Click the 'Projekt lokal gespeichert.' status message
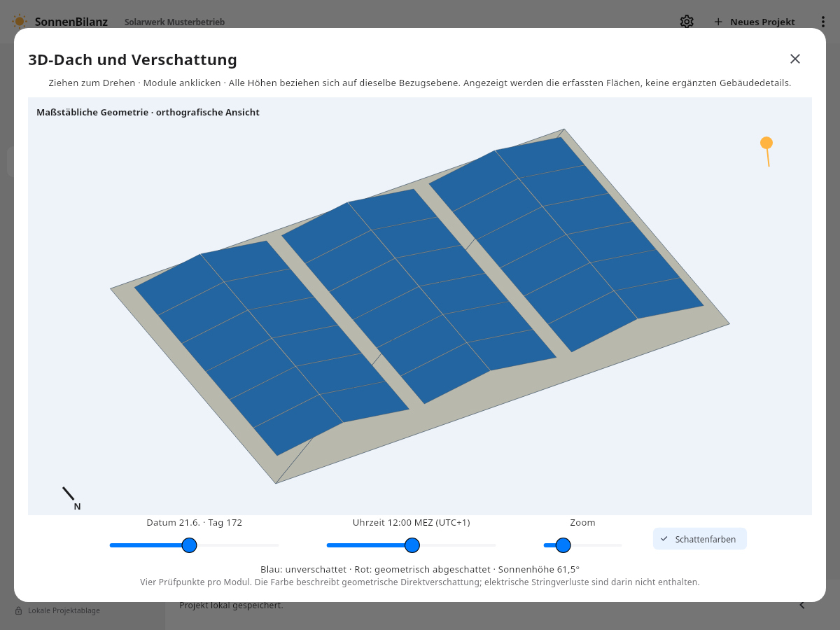This screenshot has width=840, height=630. [x=231, y=605]
